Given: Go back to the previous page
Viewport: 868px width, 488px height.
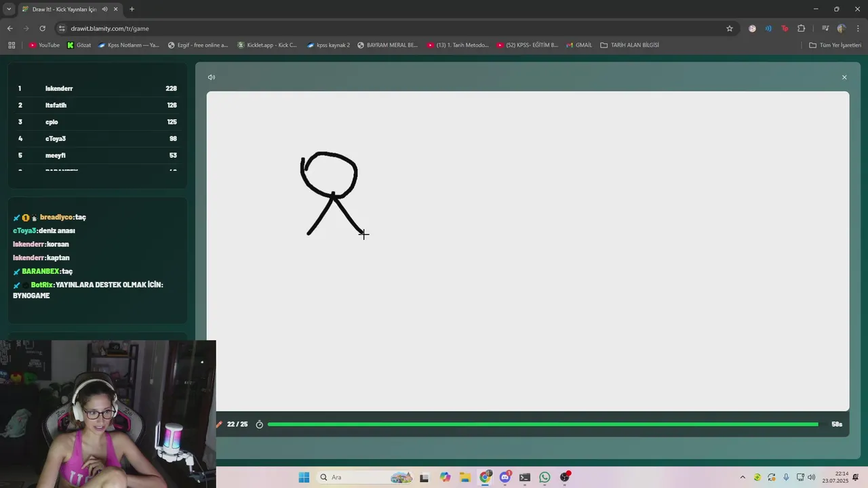Looking at the screenshot, I should (9, 28).
